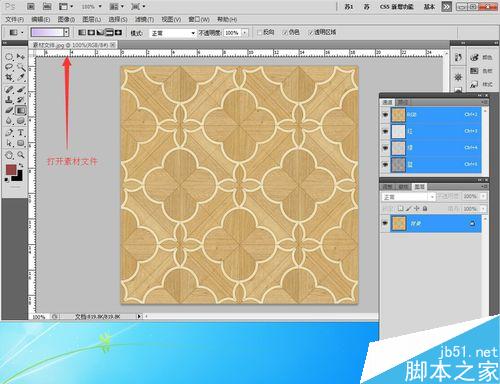Hide the Green (绿) channel eye

[x=385, y=148]
